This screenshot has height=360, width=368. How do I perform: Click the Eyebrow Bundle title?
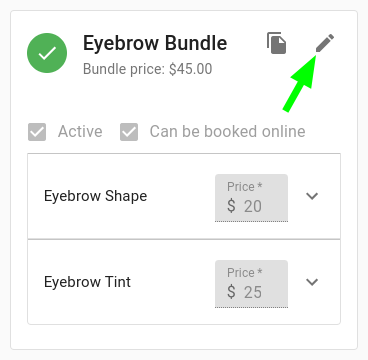(x=155, y=44)
